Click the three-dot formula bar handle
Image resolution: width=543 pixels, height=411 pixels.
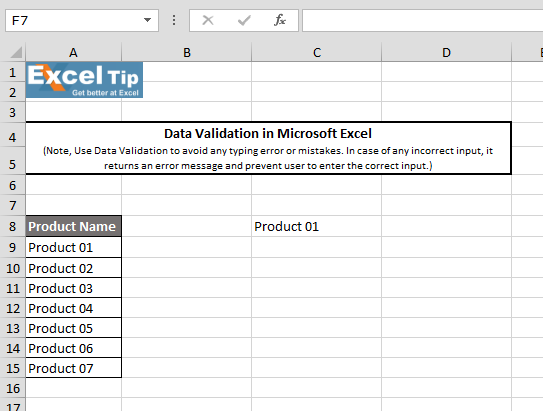point(174,20)
